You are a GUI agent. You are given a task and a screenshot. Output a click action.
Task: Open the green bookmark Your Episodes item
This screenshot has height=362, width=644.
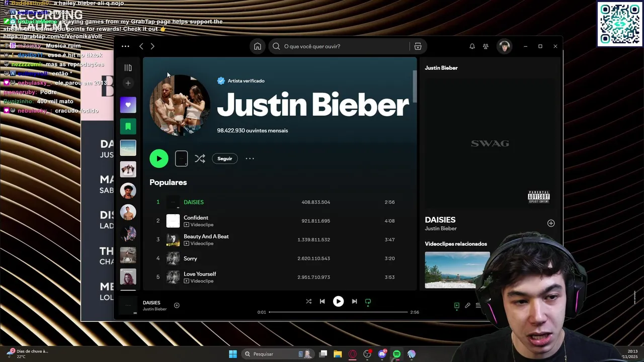coord(128,126)
